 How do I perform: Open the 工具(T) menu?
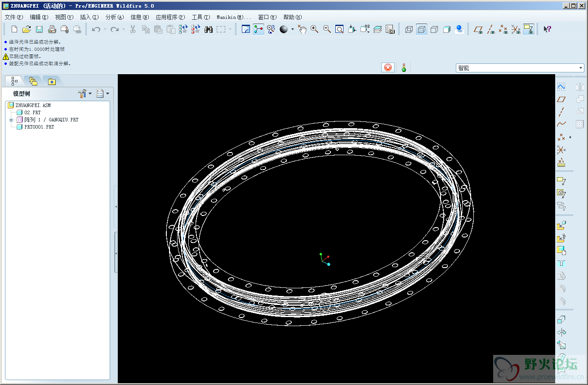(x=200, y=17)
